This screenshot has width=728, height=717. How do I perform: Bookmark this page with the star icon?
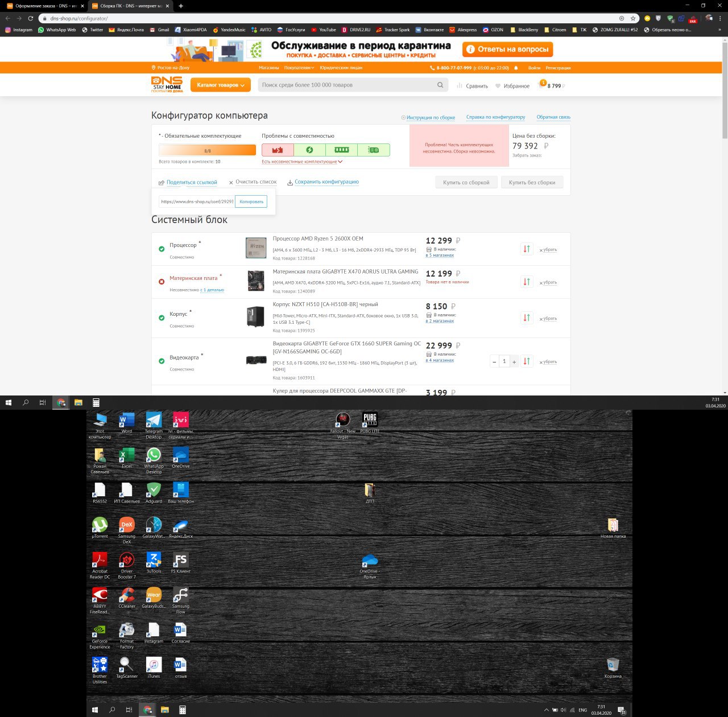[x=633, y=18]
